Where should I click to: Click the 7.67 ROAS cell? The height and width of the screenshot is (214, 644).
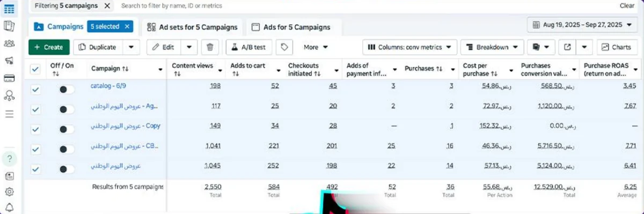coord(630,106)
